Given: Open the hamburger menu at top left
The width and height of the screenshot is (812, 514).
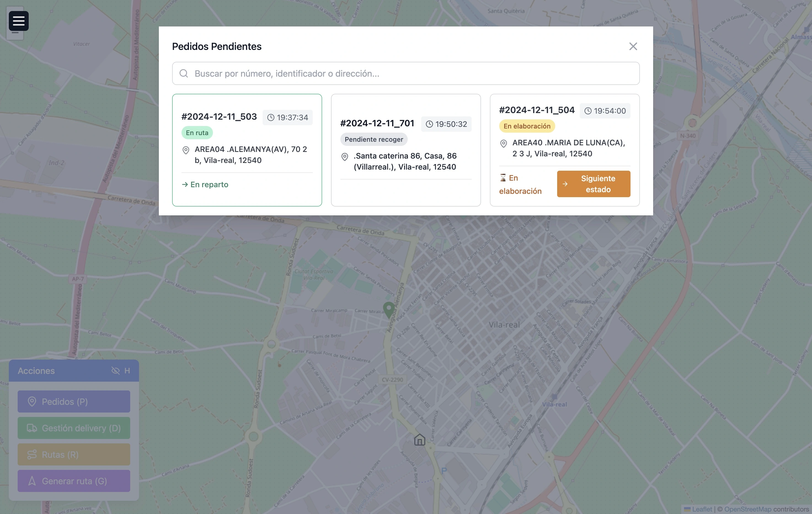Looking at the screenshot, I should pos(18,21).
